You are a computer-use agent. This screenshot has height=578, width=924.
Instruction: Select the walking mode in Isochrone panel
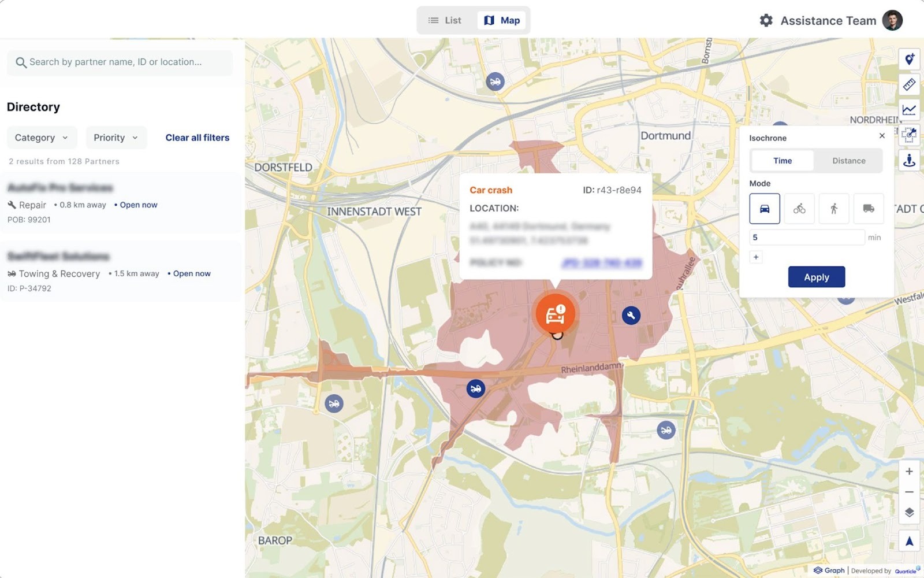[834, 208]
